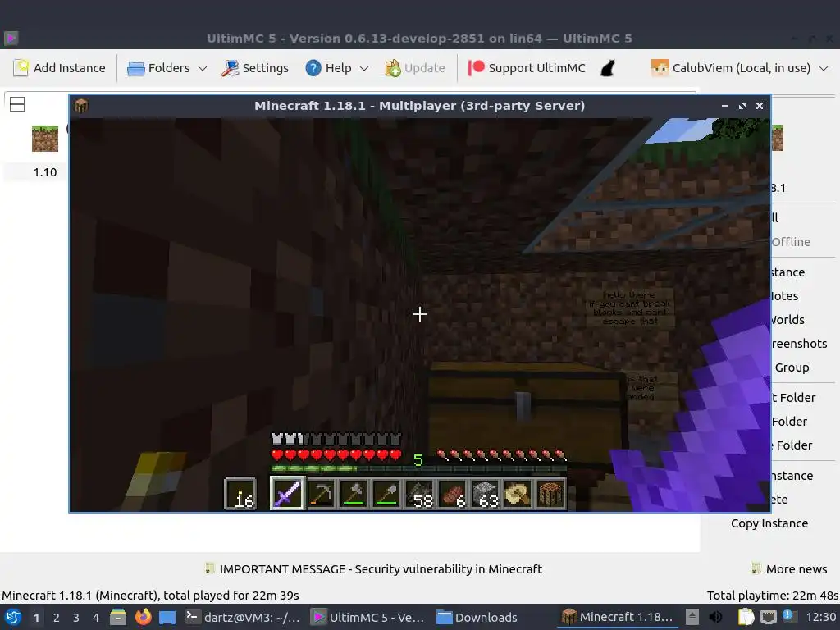Select the crafting table hotbar slot
840x630 pixels.
click(550, 494)
